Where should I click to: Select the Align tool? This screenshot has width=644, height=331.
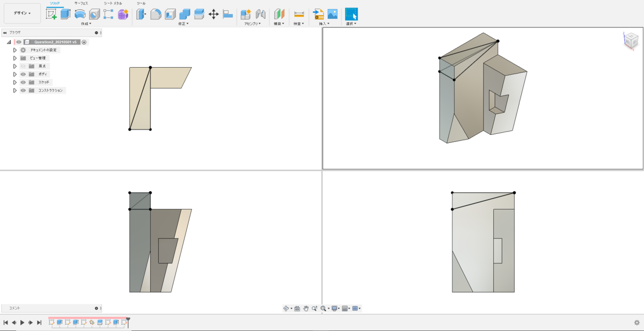click(x=228, y=15)
